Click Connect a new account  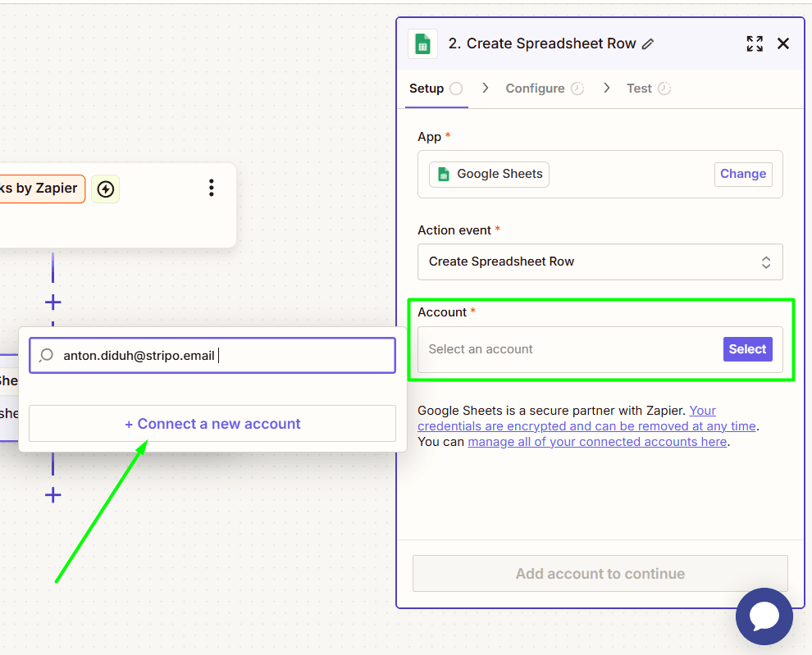tap(212, 424)
